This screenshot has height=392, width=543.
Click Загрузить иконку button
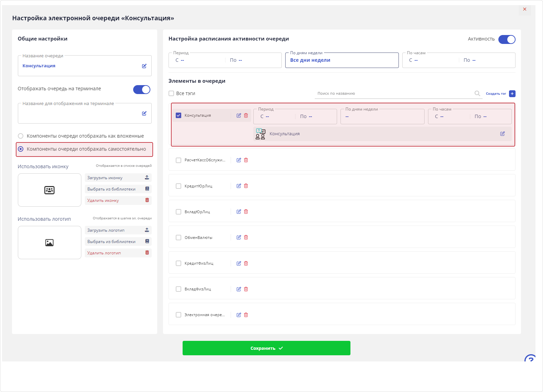click(x=118, y=178)
